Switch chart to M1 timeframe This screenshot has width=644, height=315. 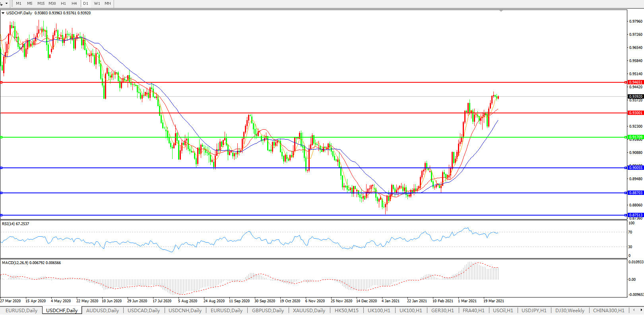pos(19,3)
